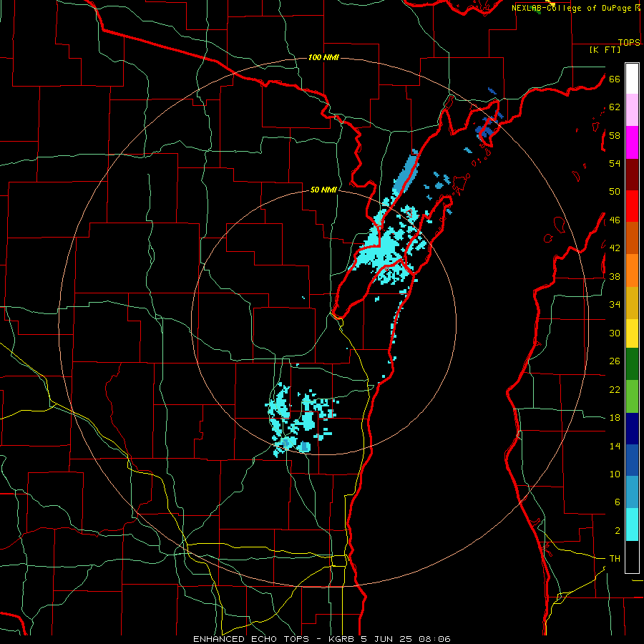Click the light green legend swatch
Viewport: 644px width, 644px height.
632,396
